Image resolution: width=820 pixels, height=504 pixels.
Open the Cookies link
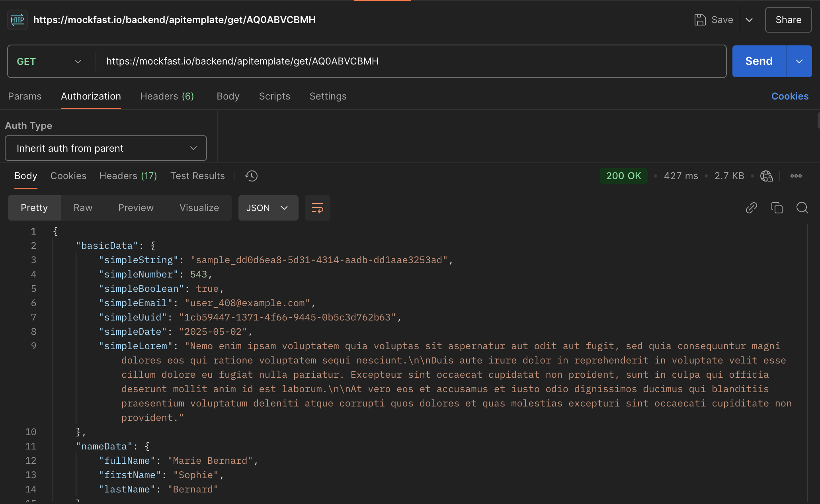point(790,96)
